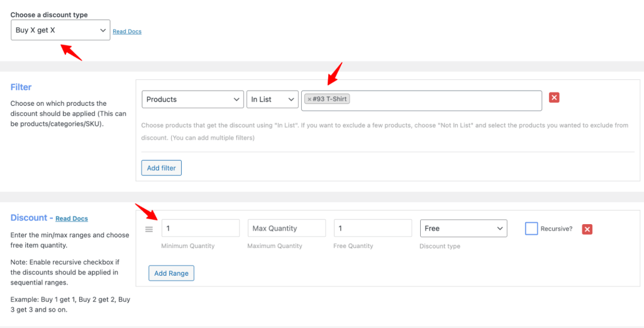Open the Read Docs link beside discount type
The image size is (644, 328).
point(127,31)
